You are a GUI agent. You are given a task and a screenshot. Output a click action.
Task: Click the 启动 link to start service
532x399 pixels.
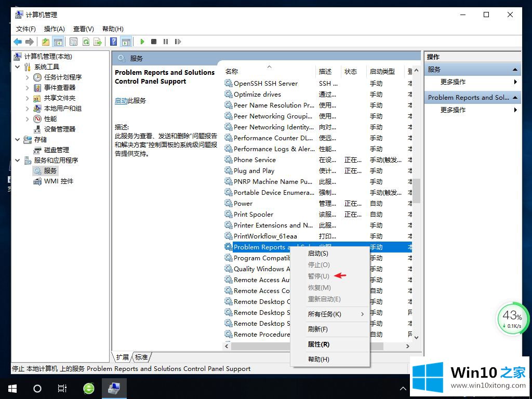[x=121, y=101]
